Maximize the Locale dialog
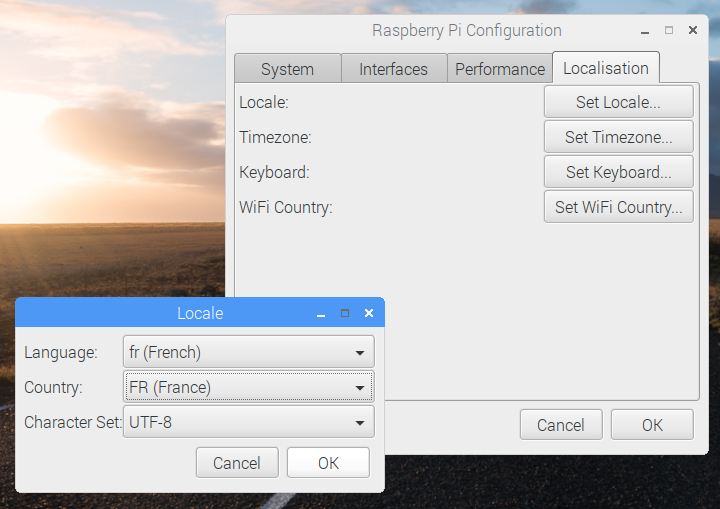This screenshot has width=720, height=509. coord(345,313)
